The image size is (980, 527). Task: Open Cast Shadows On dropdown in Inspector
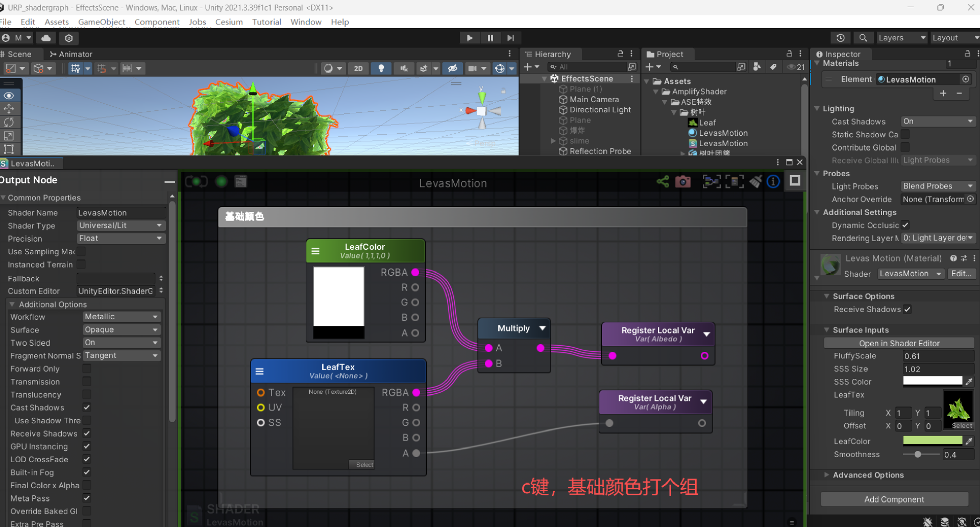tap(938, 122)
